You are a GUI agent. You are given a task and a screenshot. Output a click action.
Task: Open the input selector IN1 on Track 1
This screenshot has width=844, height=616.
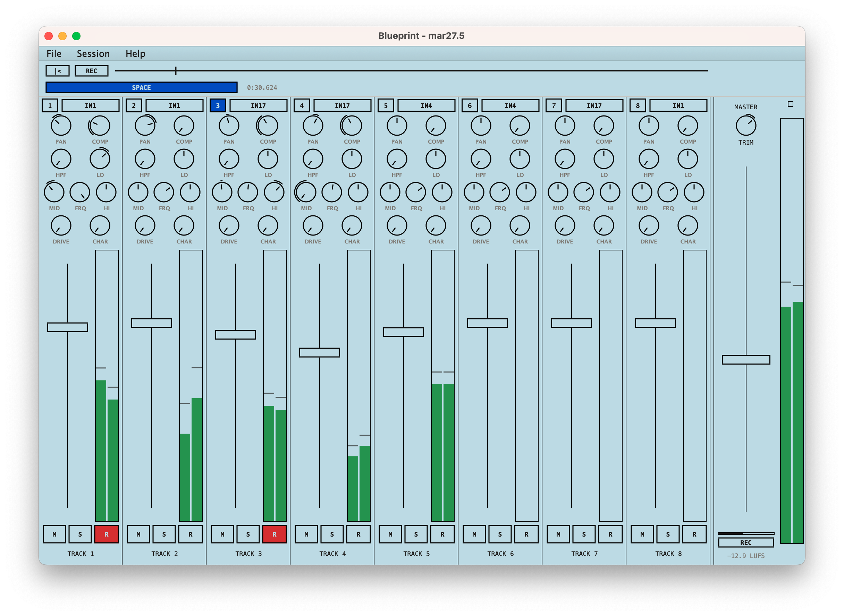click(91, 105)
